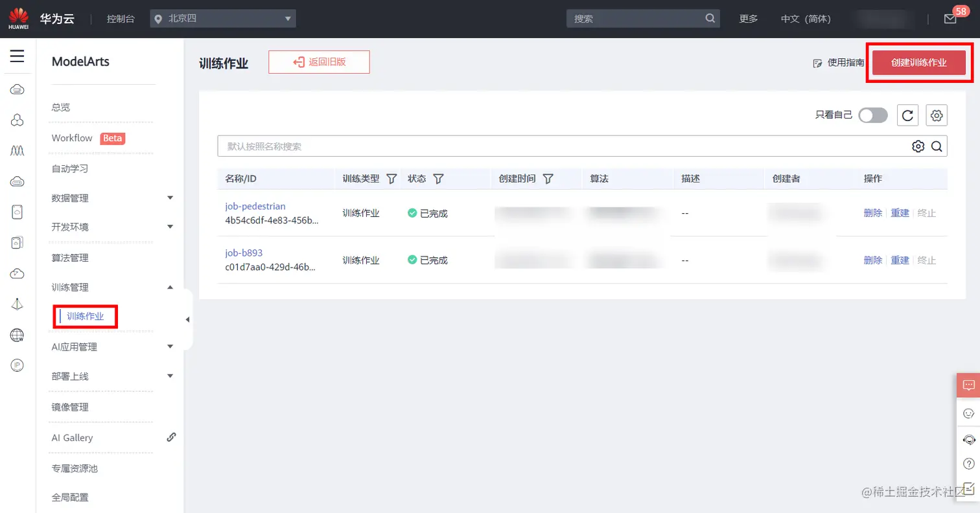The height and width of the screenshot is (513, 980).
Task: Click the 创建训练作业 button
Action: click(x=919, y=63)
